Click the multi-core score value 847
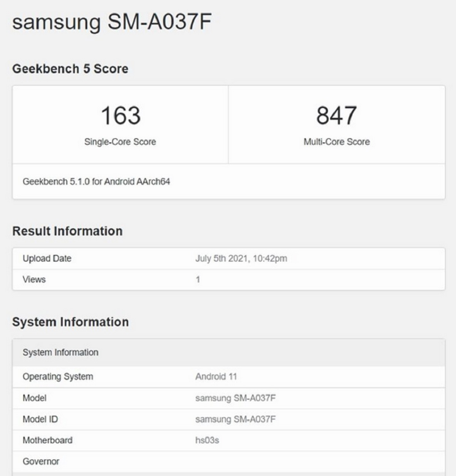This screenshot has height=476, width=456. click(x=336, y=115)
